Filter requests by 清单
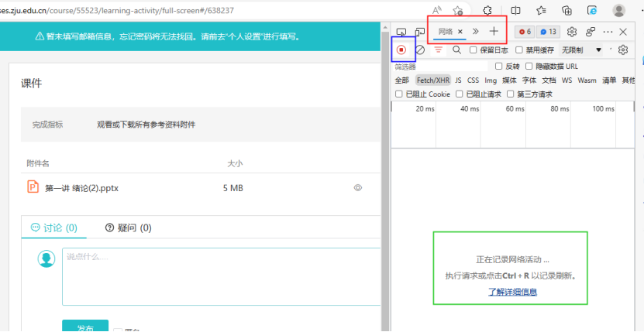The width and height of the screenshot is (644, 332). pos(609,80)
